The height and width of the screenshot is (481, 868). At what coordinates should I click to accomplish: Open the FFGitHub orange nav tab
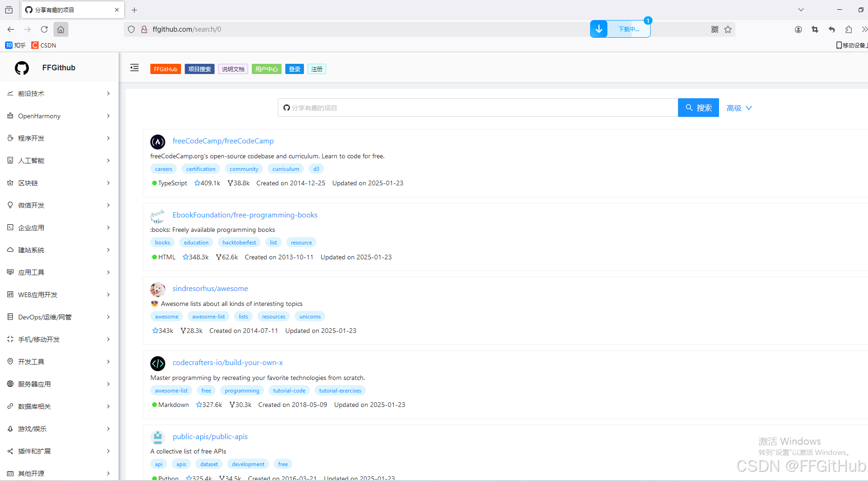[x=166, y=69]
